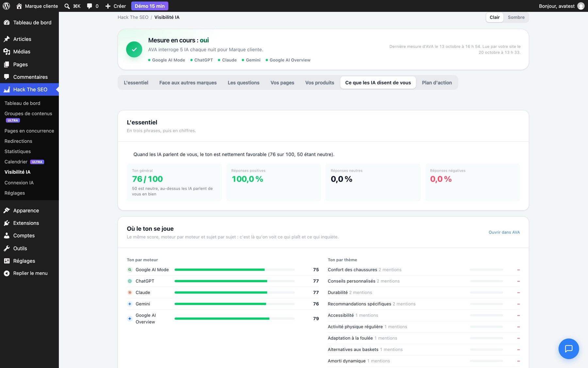Click the WordPress logo icon

point(6,6)
